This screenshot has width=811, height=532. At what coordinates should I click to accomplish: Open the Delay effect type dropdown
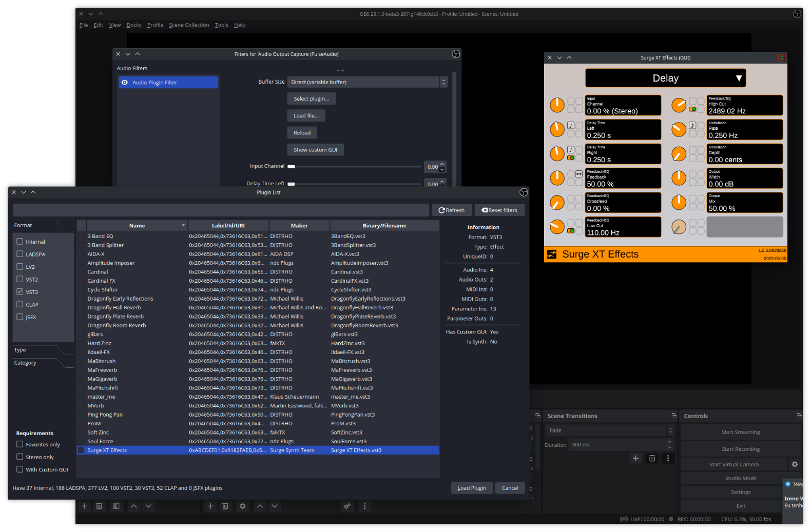(666, 78)
